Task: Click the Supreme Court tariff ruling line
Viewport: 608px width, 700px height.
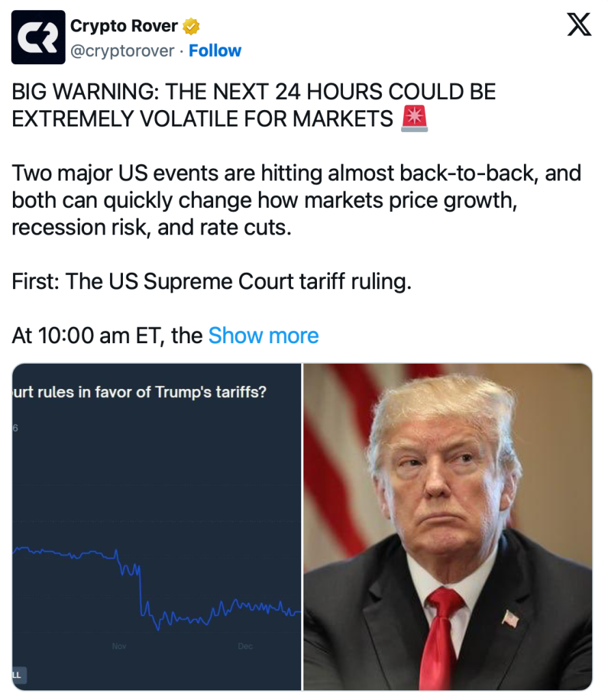Action: point(212,282)
